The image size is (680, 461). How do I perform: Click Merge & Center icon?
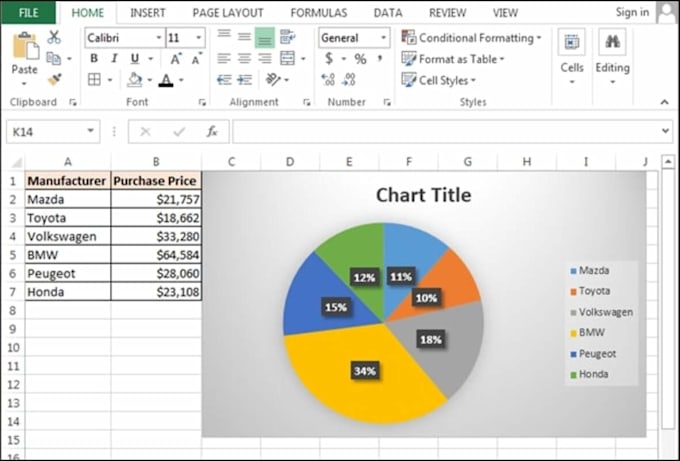(288, 58)
